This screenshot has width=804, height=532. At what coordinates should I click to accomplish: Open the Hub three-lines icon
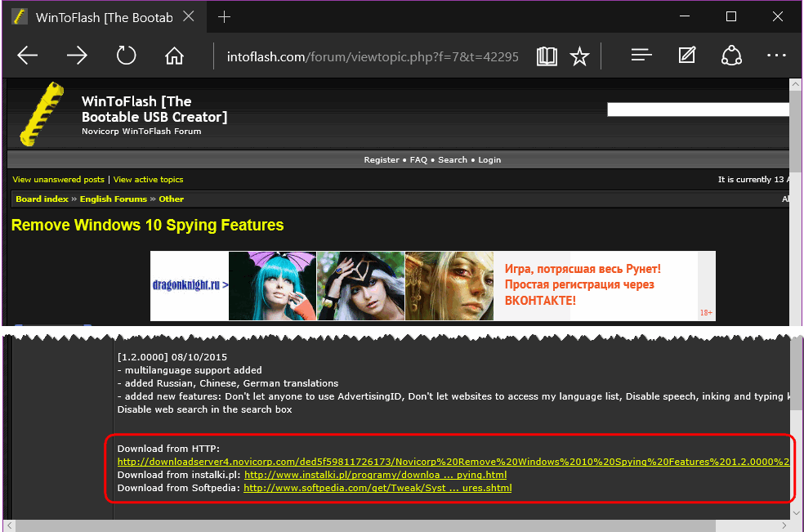point(641,55)
